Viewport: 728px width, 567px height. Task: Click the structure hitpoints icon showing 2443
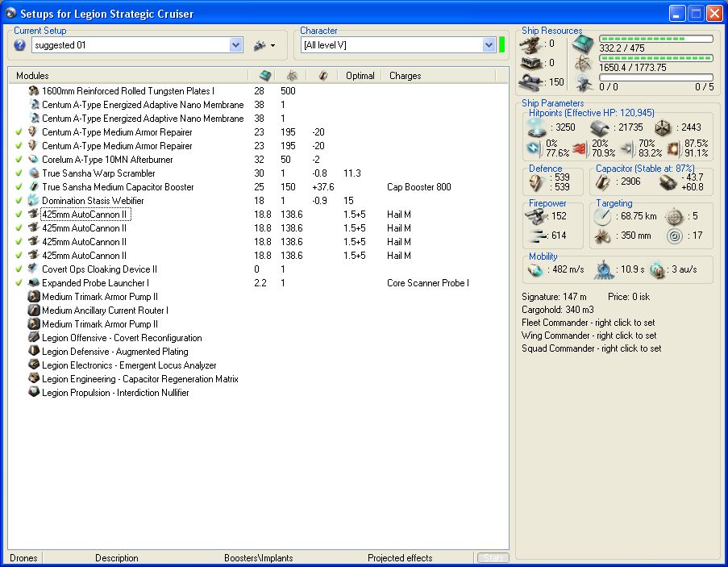[663, 127]
